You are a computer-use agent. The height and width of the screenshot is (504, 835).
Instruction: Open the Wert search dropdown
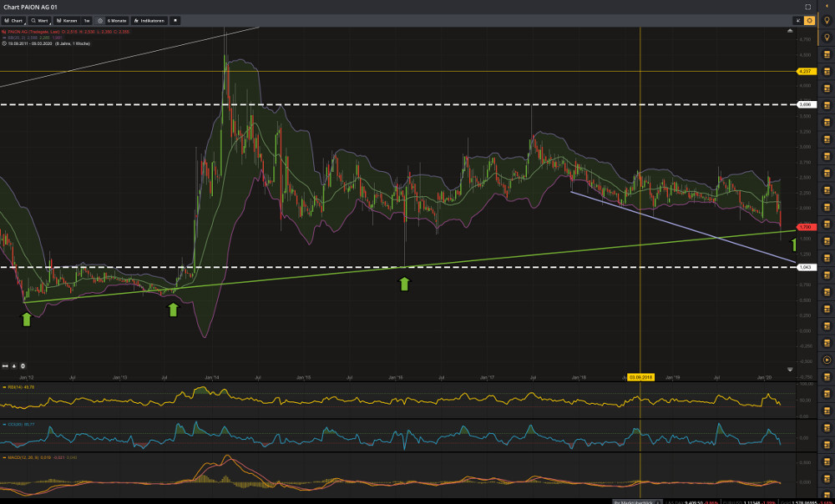coord(39,21)
